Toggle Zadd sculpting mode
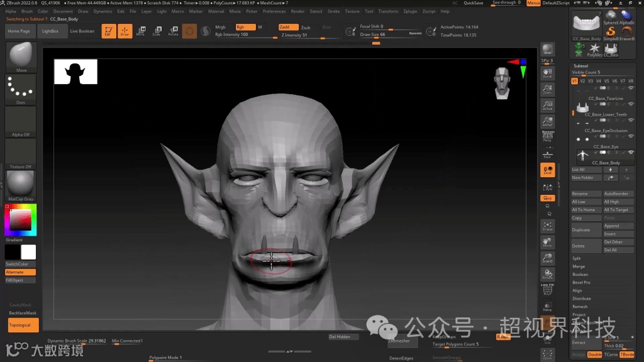Viewport: 644px width, 362px height. (x=288, y=27)
